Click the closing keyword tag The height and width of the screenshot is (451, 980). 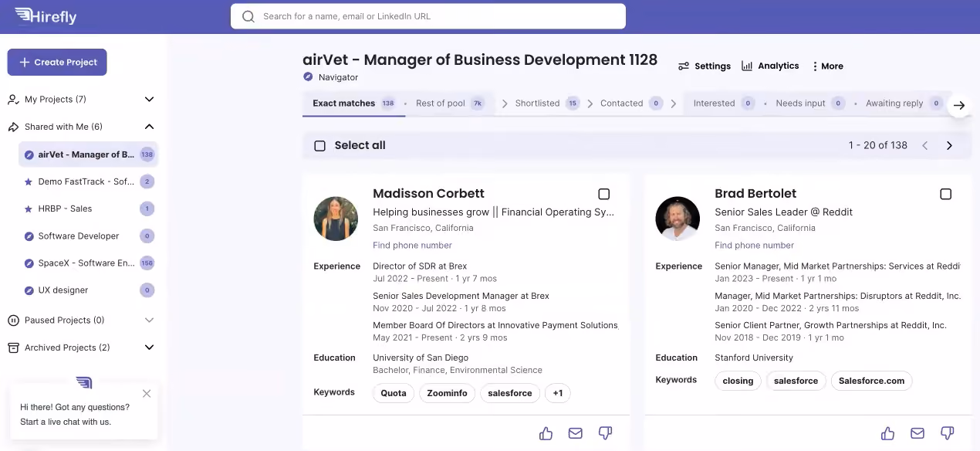[738, 381]
